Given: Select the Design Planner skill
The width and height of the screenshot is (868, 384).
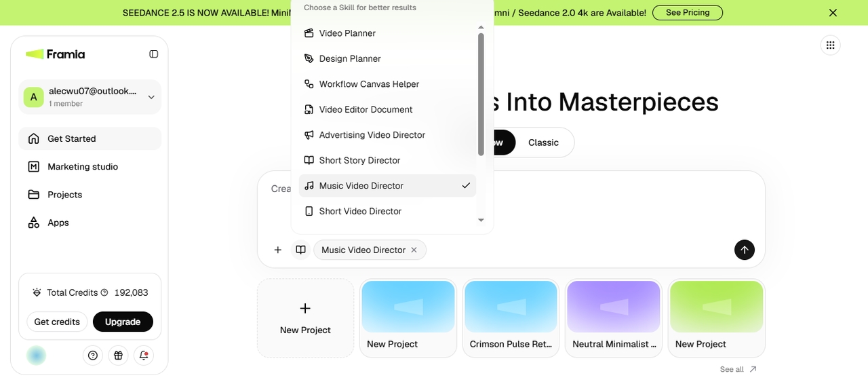Looking at the screenshot, I should [387, 58].
